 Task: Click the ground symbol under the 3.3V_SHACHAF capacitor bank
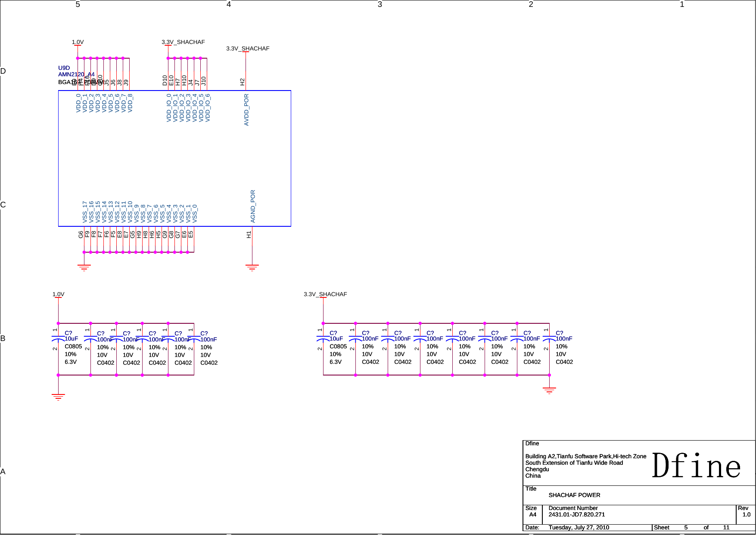click(x=549, y=391)
